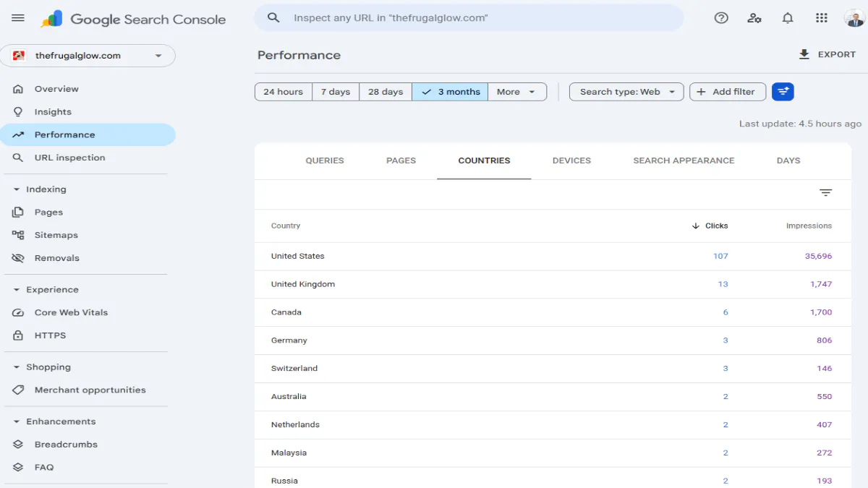
Task: Click the Export button label
Action: pos(837,55)
